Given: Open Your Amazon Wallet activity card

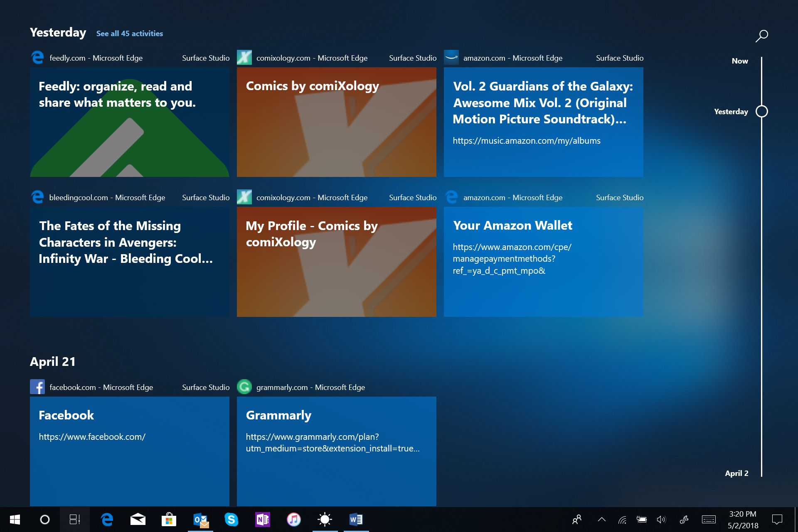Looking at the screenshot, I should coord(543,262).
